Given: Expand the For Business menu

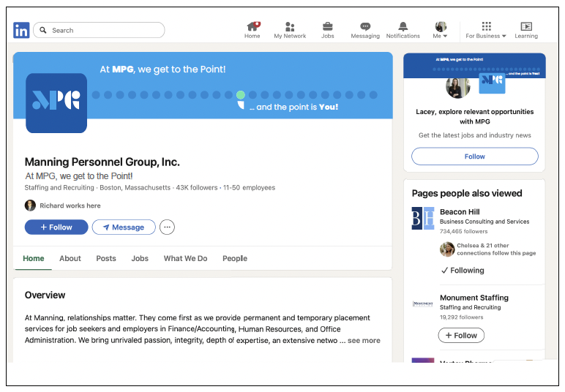Looking at the screenshot, I should tap(486, 30).
